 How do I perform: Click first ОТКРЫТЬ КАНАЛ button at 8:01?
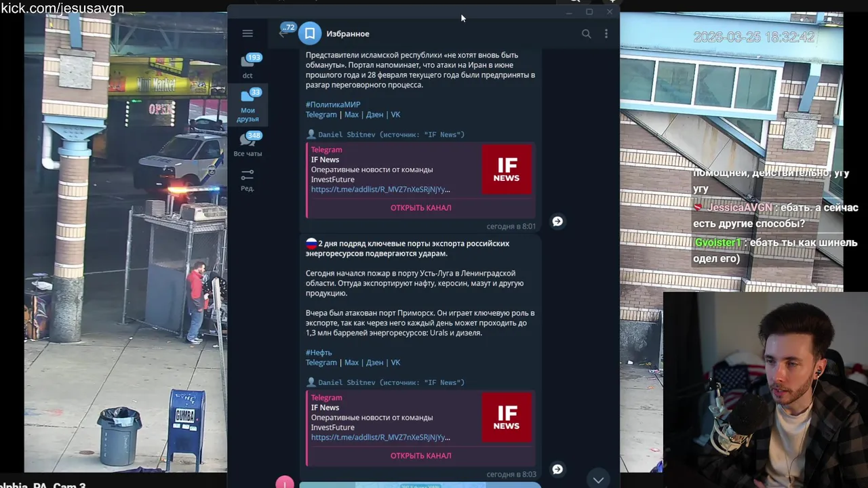coord(420,207)
